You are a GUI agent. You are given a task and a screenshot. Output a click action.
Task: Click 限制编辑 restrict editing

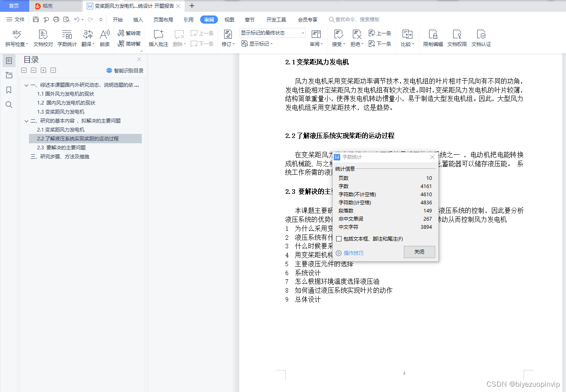pos(433,38)
